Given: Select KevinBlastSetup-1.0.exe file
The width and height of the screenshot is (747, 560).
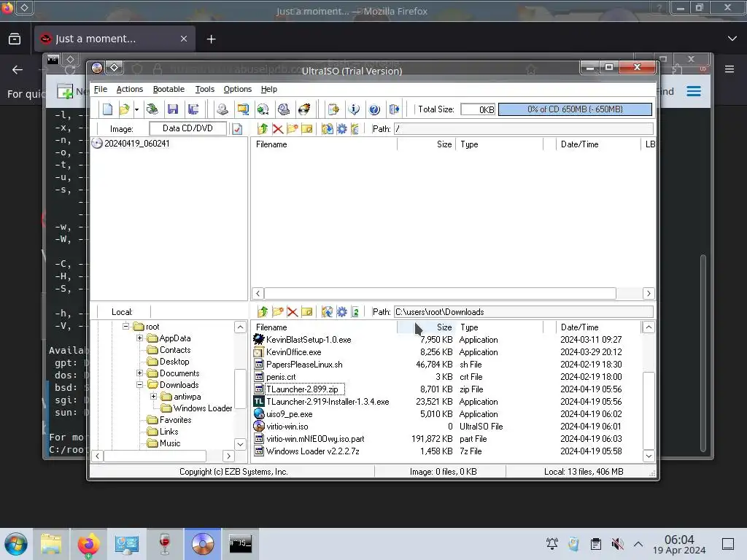Looking at the screenshot, I should 309,340.
